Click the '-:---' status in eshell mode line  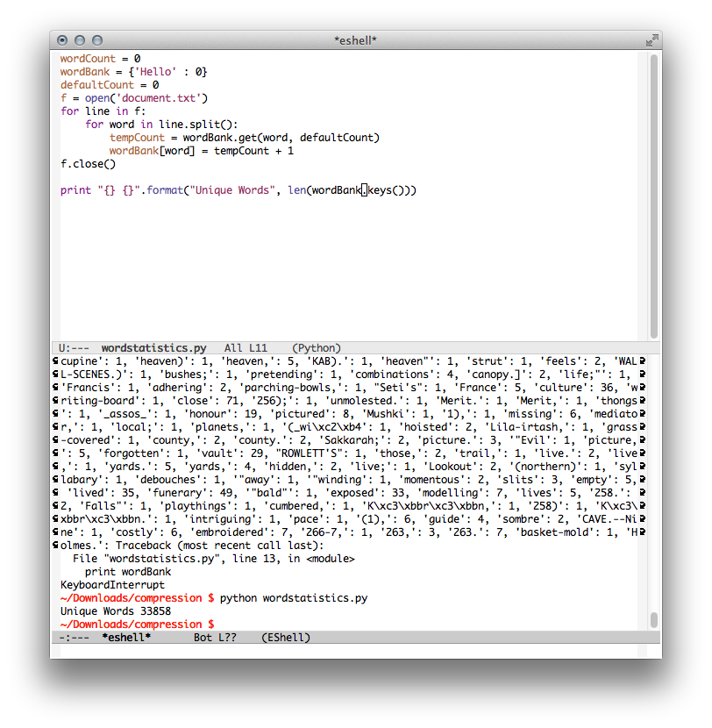tap(74, 638)
